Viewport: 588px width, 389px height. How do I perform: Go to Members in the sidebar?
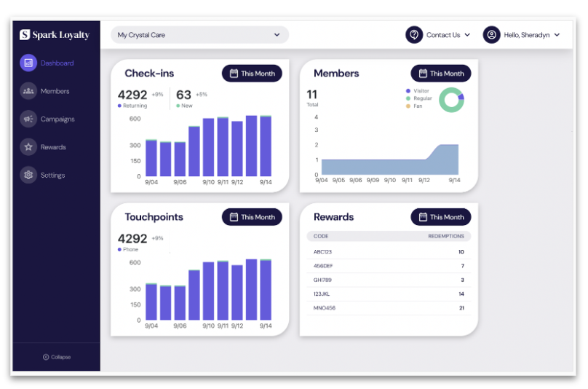click(x=55, y=91)
